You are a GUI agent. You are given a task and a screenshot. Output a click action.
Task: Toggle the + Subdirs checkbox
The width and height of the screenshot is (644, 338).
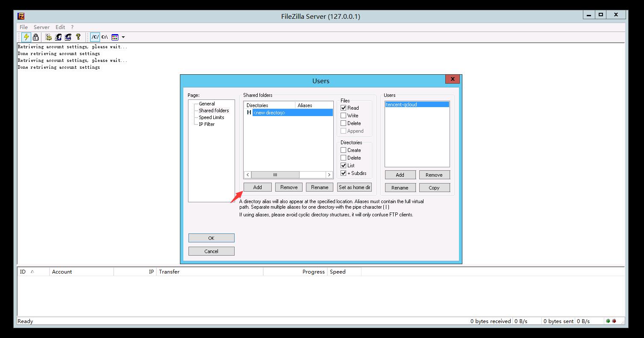point(343,173)
